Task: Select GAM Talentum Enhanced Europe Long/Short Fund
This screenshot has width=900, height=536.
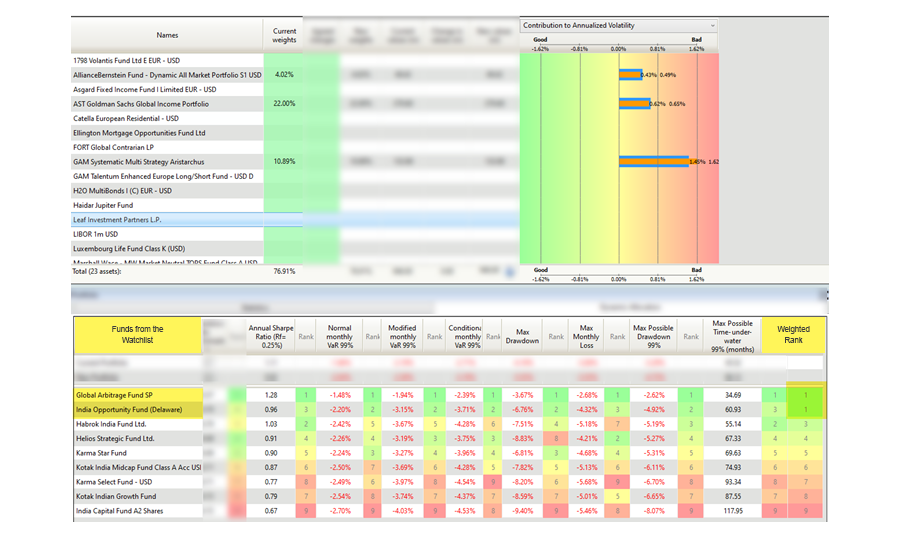Action: pos(167,176)
